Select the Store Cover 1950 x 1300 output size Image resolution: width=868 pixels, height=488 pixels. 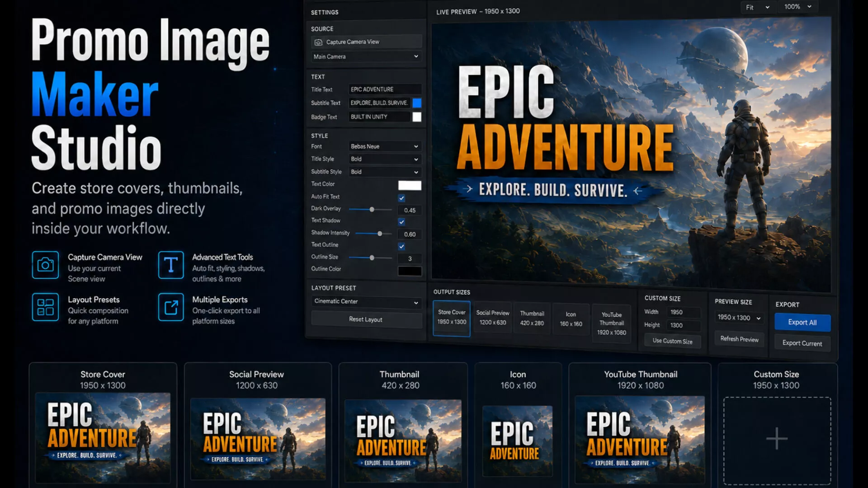pos(452,319)
